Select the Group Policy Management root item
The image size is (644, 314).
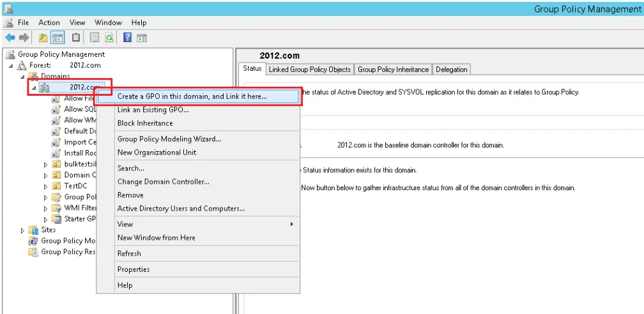click(61, 54)
